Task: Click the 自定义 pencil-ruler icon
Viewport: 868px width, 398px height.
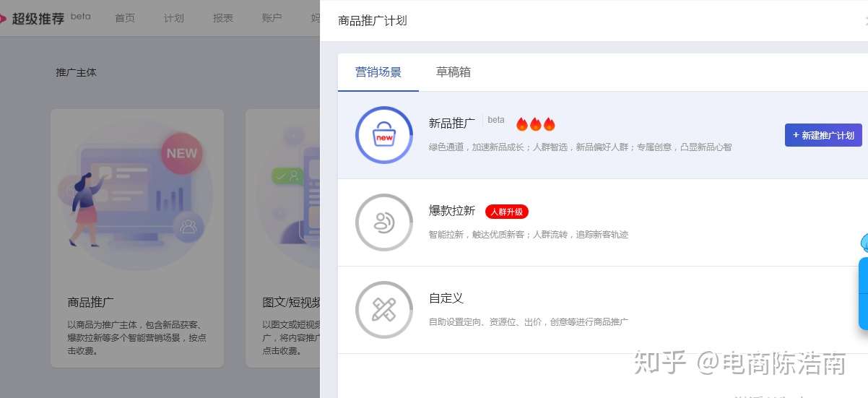Action: click(384, 310)
